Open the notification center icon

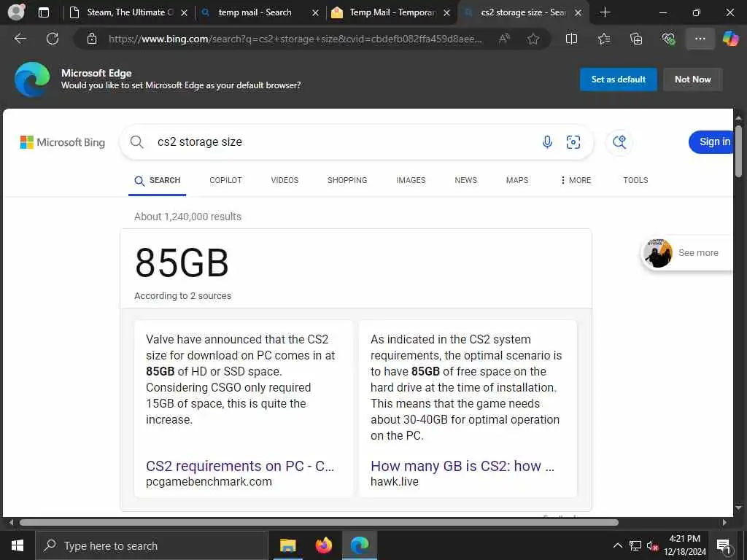(x=724, y=545)
